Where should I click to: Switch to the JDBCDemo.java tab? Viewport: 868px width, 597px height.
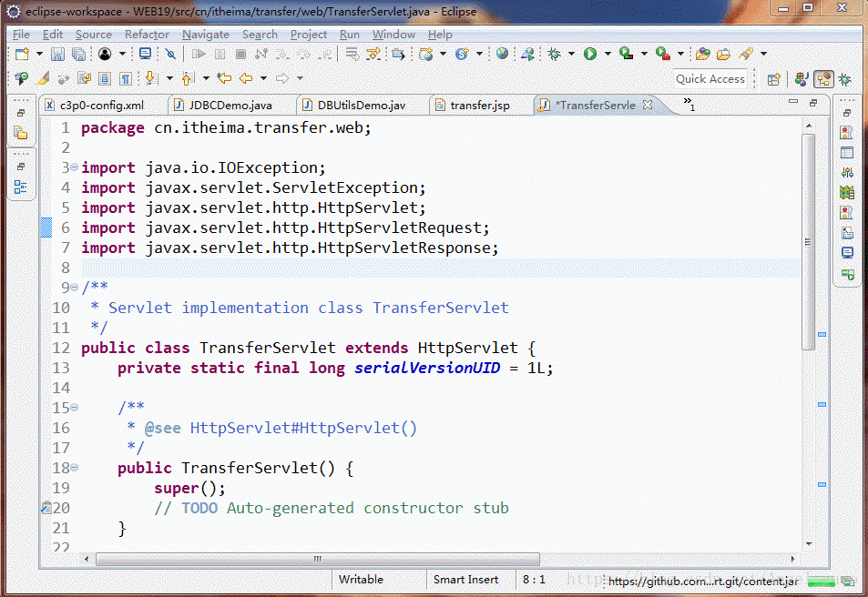pos(230,106)
